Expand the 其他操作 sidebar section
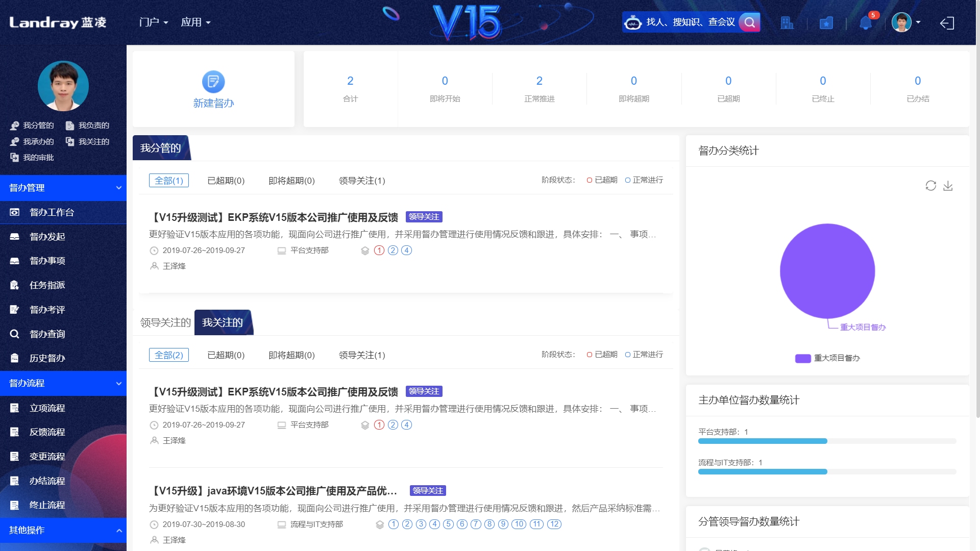 click(x=119, y=530)
